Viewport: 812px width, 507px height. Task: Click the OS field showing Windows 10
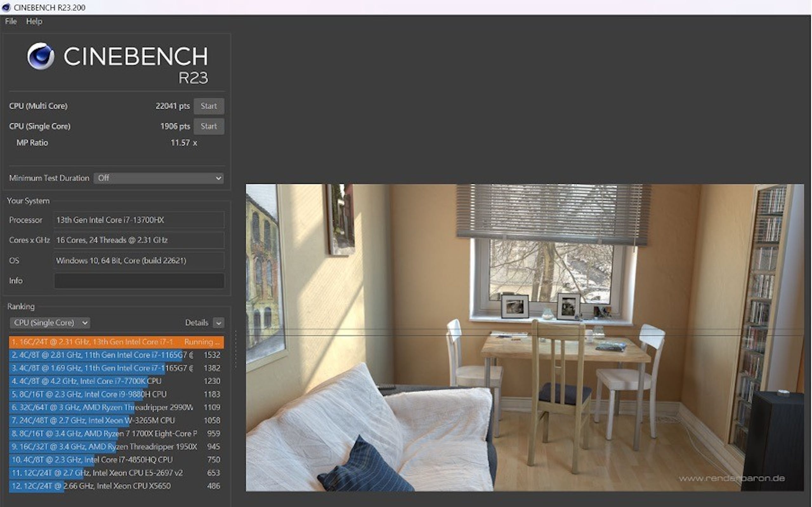[x=139, y=261]
